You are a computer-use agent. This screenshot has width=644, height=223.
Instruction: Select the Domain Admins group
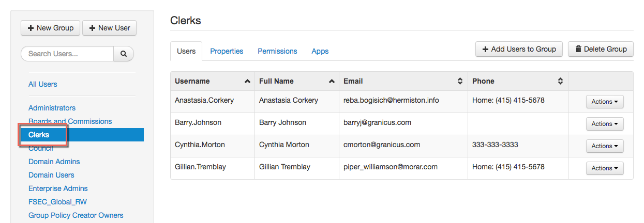(x=54, y=162)
